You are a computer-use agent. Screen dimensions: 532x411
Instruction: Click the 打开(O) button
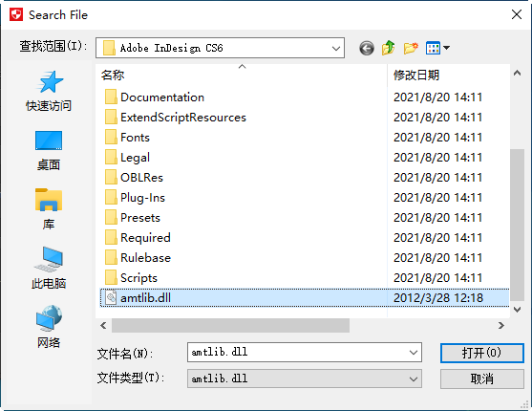pos(481,353)
